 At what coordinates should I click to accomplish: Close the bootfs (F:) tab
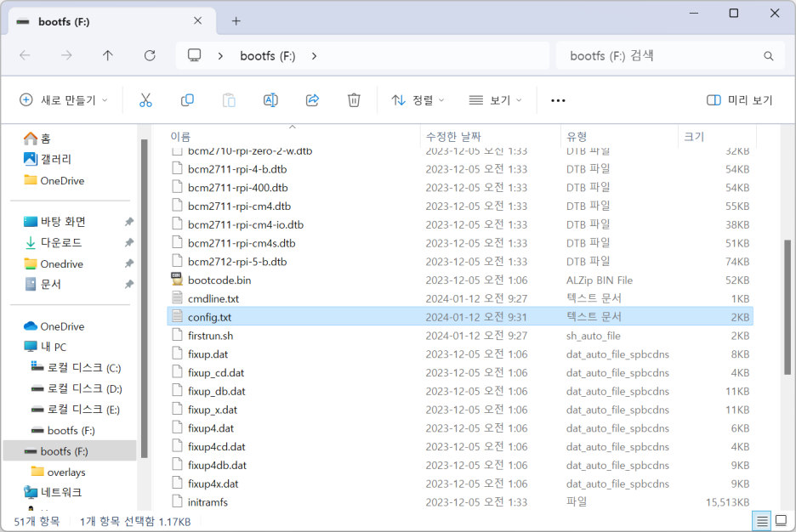(x=197, y=20)
